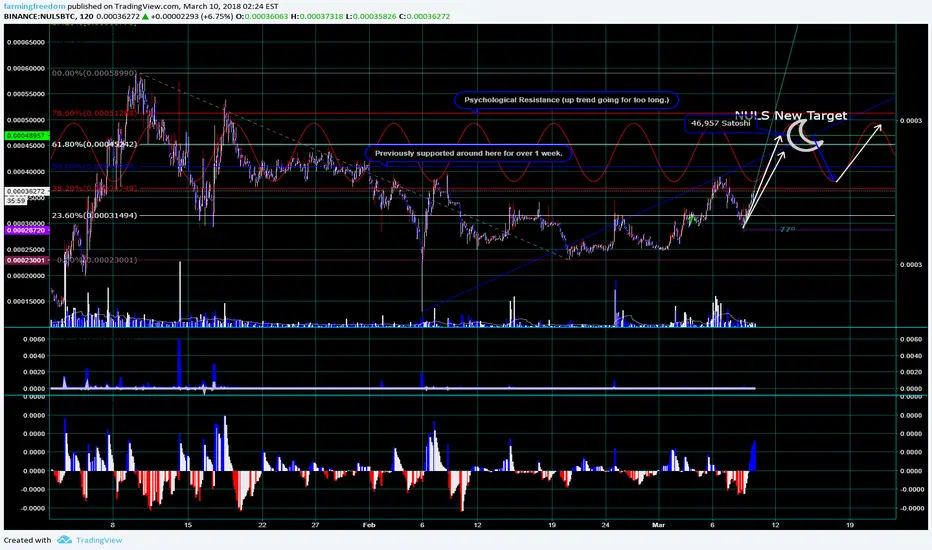Click the 61.80%(0.00045242) Fibonacci label

pyautogui.click(x=94, y=144)
